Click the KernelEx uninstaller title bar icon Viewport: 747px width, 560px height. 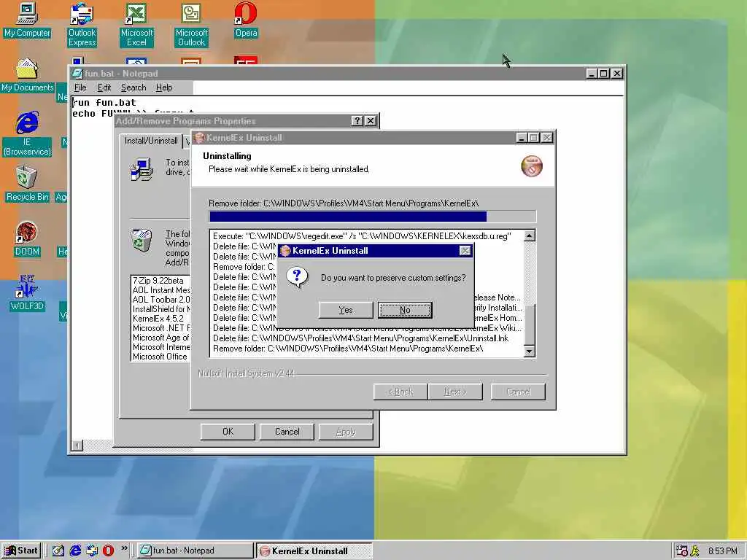[200, 138]
